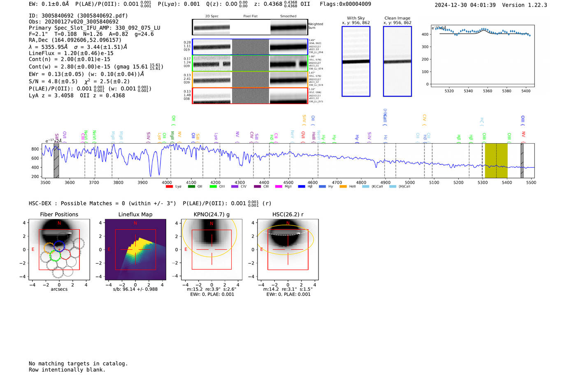Select the blue-bordered 2D spectrum row
The height and width of the screenshot is (392, 576).
[250, 47]
